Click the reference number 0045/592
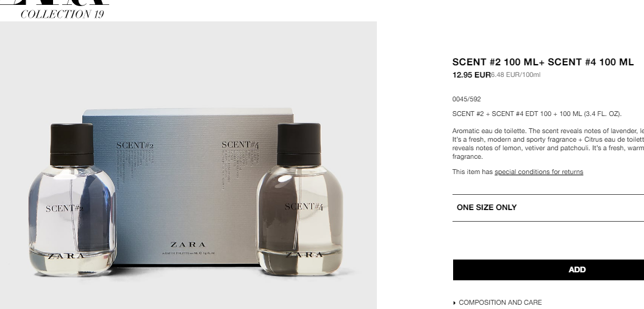The image size is (644, 309). click(x=467, y=99)
